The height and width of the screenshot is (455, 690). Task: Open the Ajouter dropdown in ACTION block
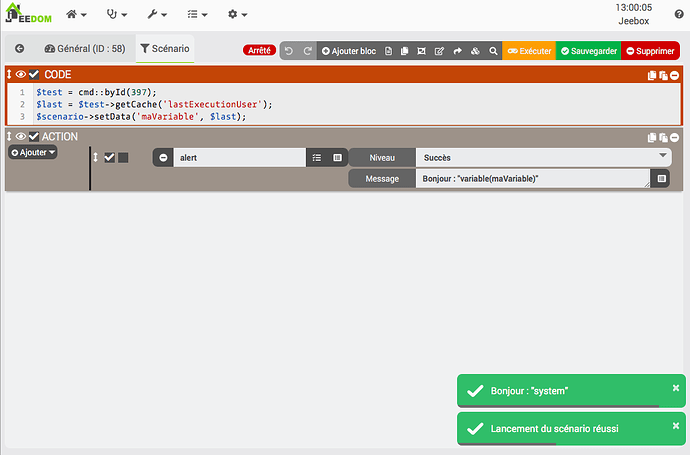click(x=33, y=152)
